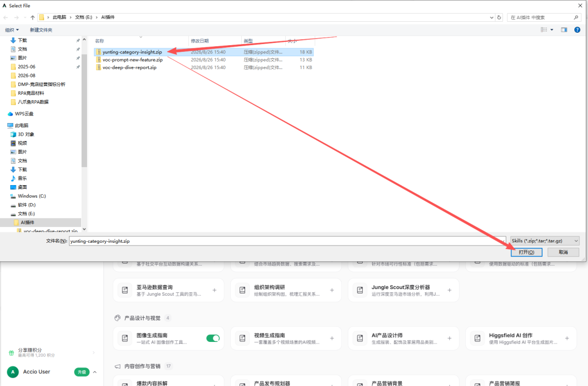Open the 组织 menu
The width and height of the screenshot is (588, 386).
pyautogui.click(x=11, y=29)
